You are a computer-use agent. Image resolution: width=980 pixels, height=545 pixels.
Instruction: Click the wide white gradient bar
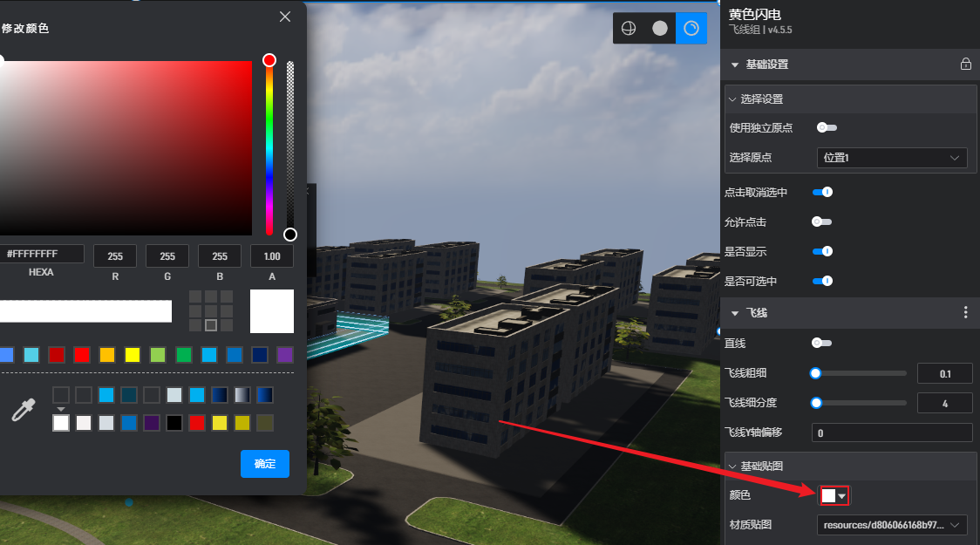85,311
